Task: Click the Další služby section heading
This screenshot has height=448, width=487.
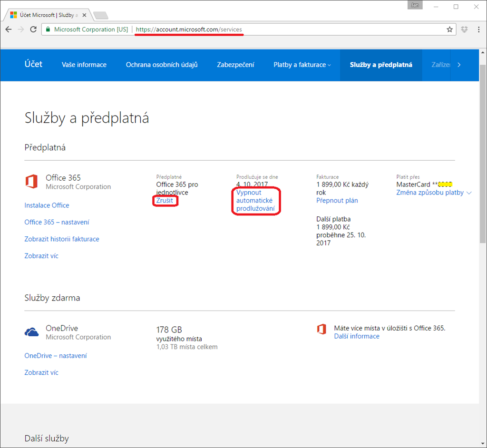Action: (x=47, y=438)
